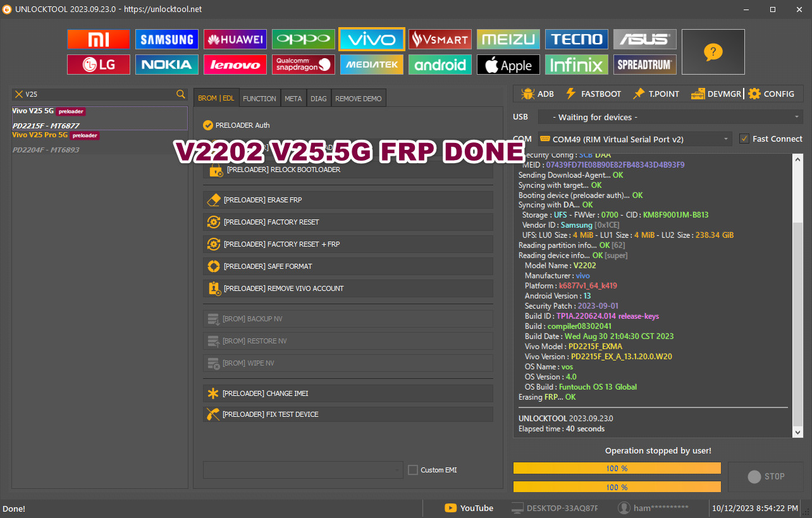Image resolution: width=812 pixels, height=518 pixels.
Task: Select the Vivo brand logo
Action: [x=372, y=39]
